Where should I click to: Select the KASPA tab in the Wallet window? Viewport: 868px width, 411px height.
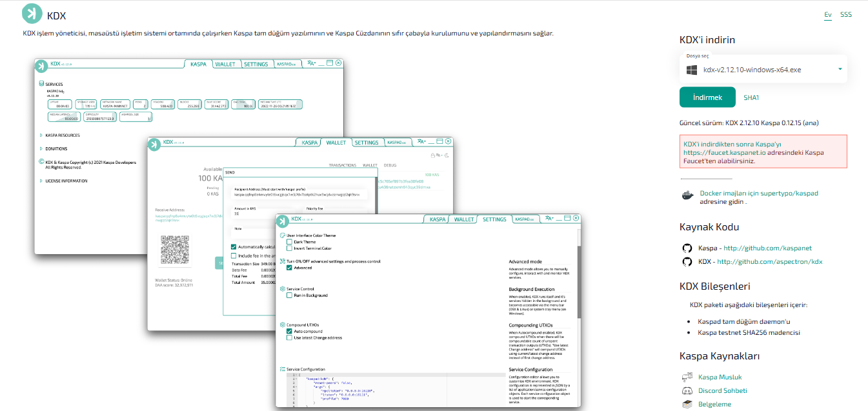308,143
